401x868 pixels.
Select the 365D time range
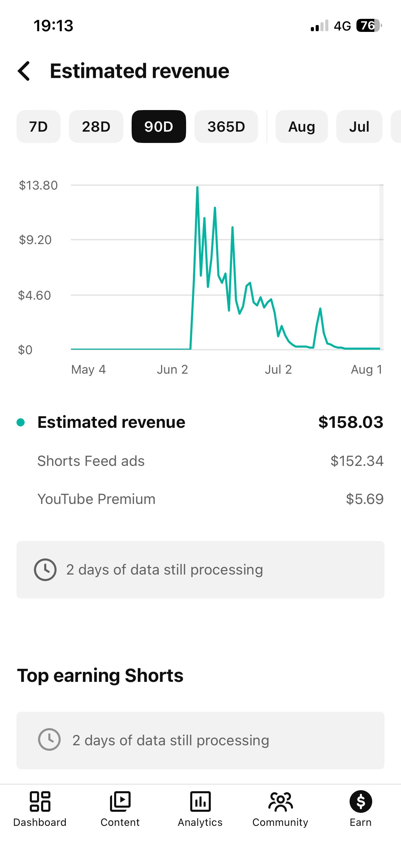pos(226,126)
